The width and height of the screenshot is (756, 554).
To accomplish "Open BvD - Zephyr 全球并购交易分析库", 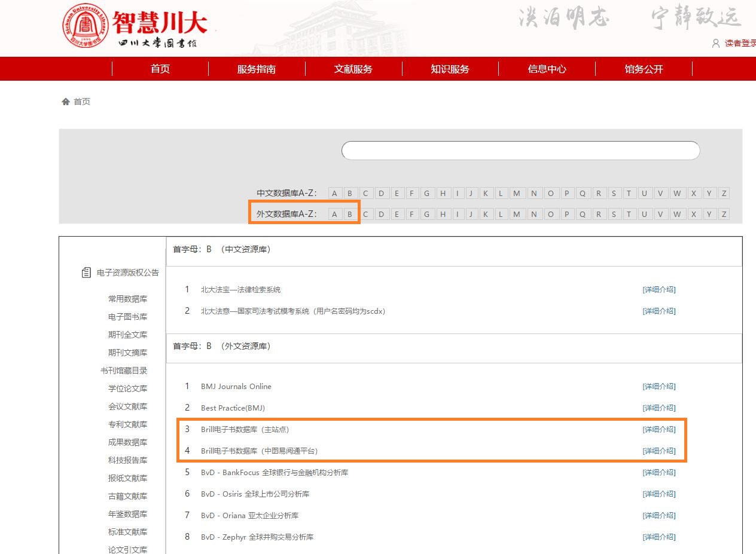I will [x=257, y=537].
